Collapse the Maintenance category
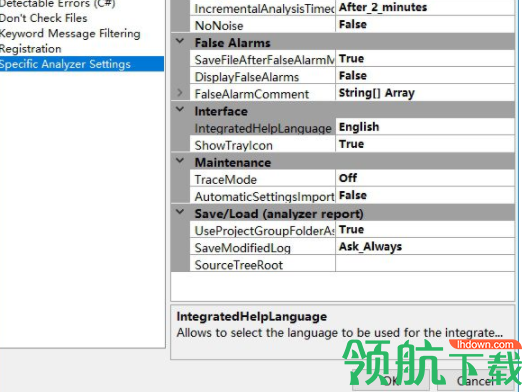The height and width of the screenshot is (392, 522). pos(180,161)
